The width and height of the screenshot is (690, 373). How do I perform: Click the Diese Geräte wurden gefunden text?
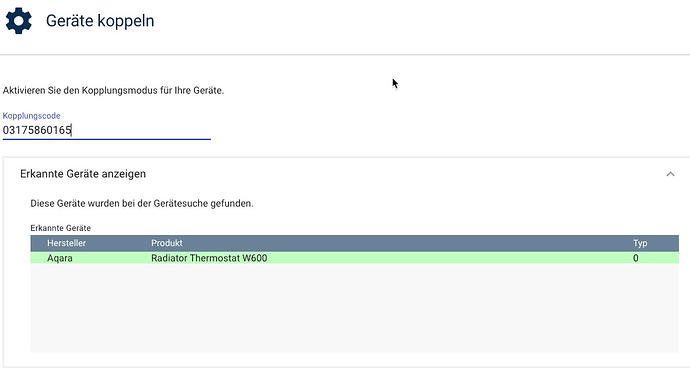[142, 204]
